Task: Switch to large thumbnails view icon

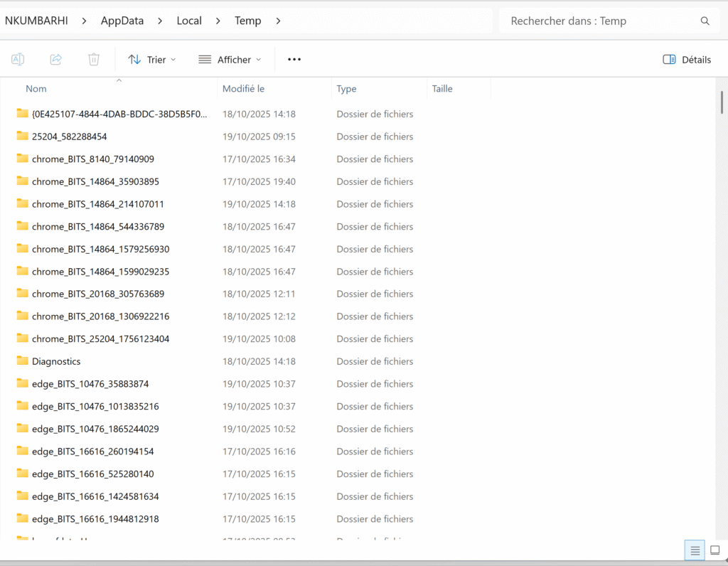Action: (715, 550)
